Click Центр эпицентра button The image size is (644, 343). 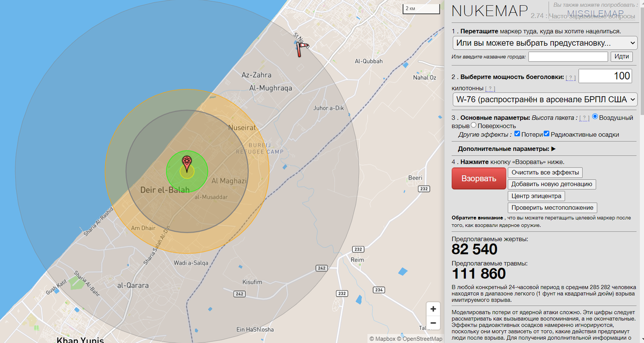pos(536,196)
